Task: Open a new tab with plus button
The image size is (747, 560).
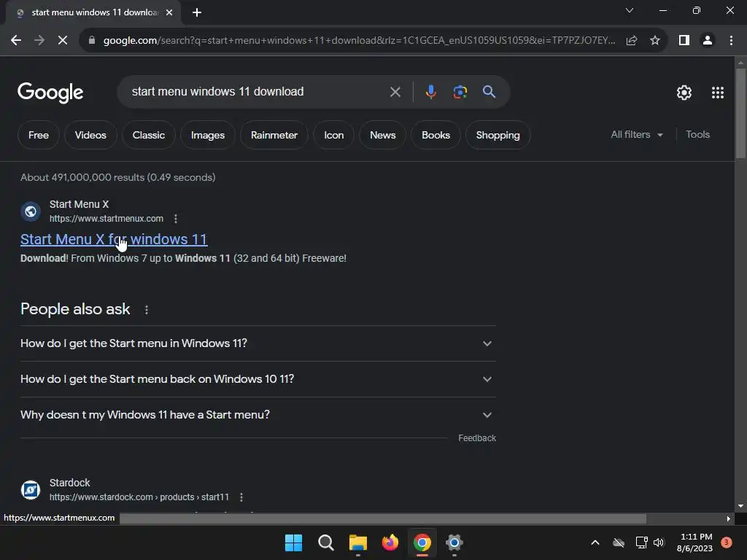Action: pyautogui.click(x=197, y=13)
